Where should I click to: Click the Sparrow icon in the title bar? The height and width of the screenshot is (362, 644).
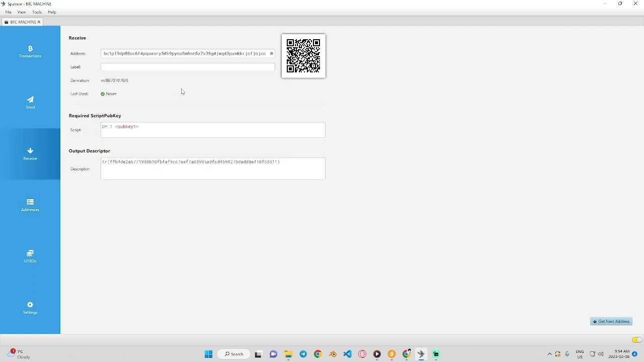coord(4,4)
